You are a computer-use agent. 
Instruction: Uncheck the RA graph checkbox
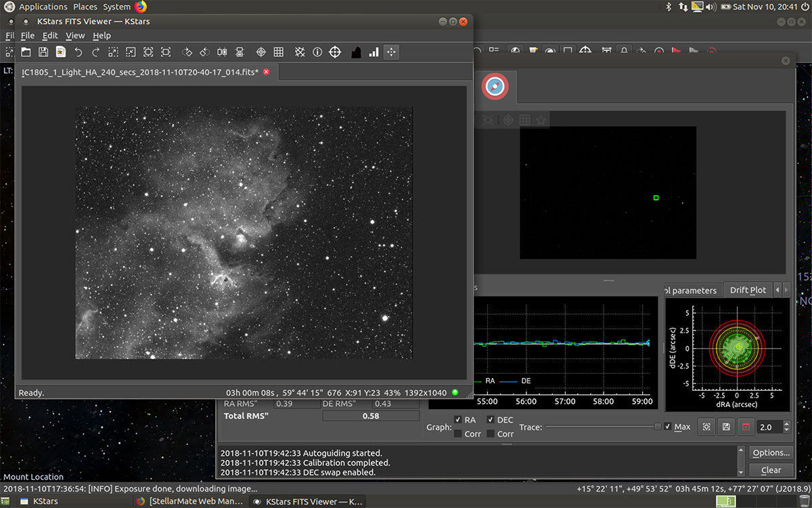click(458, 420)
